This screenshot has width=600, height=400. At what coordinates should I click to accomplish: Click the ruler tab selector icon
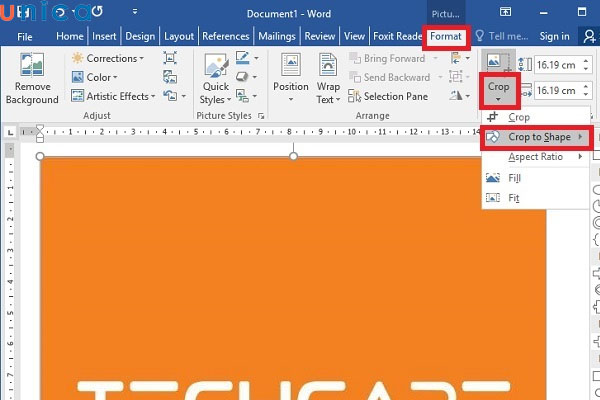click(10, 132)
